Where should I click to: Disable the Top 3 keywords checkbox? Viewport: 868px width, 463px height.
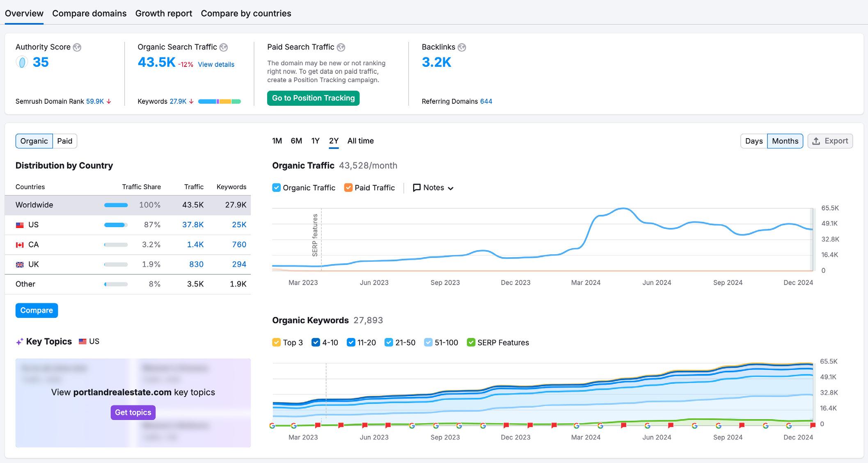pos(277,342)
